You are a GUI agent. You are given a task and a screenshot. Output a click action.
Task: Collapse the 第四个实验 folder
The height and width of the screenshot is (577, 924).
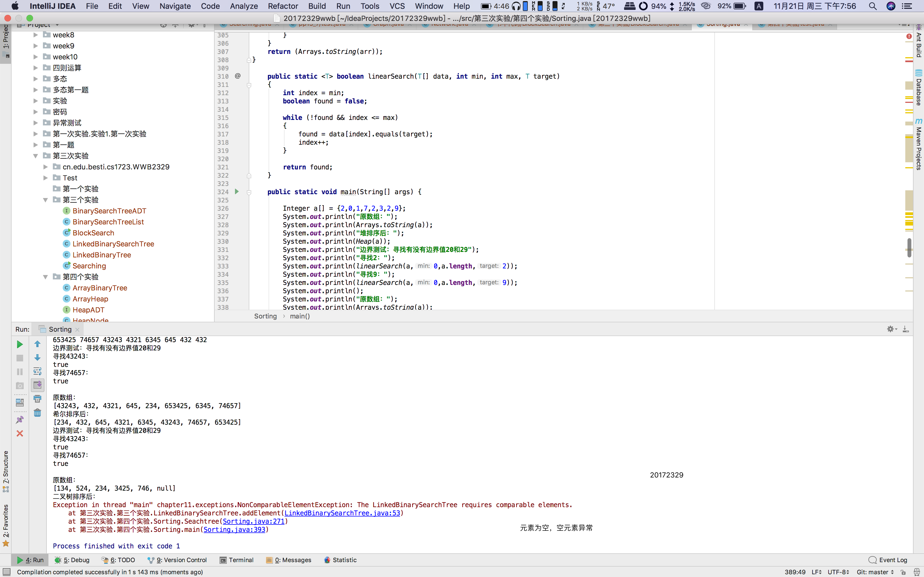[45, 277]
